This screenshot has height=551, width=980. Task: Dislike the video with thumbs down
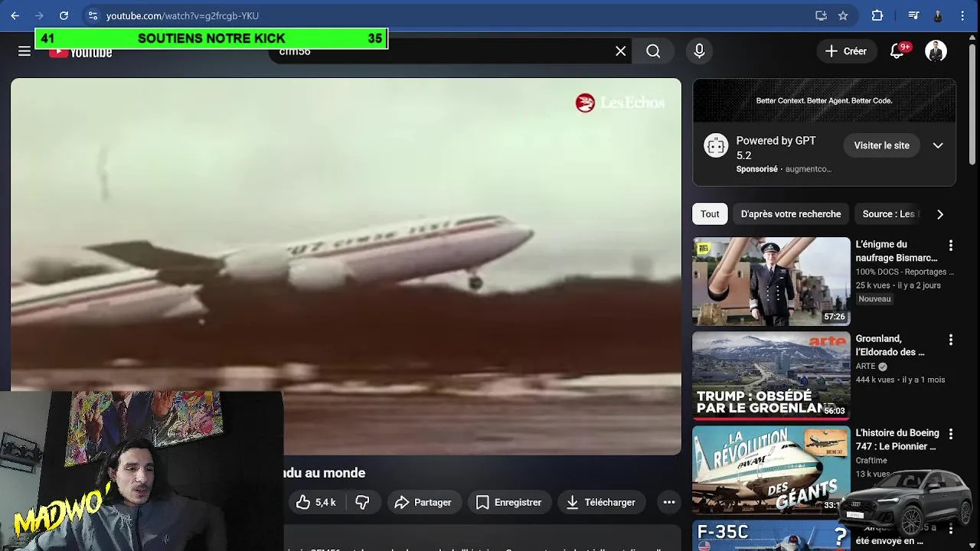point(362,502)
